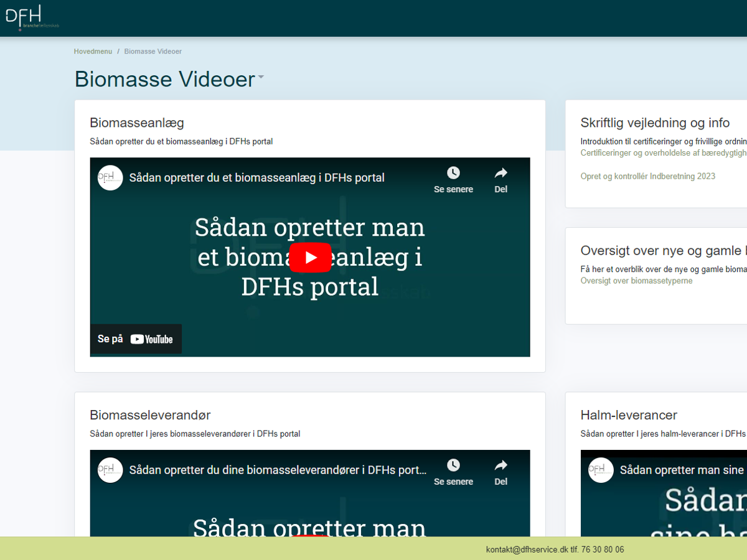
Task: Open 'Opret og kontrollér Indberetning 2023' link
Action: [647, 177]
